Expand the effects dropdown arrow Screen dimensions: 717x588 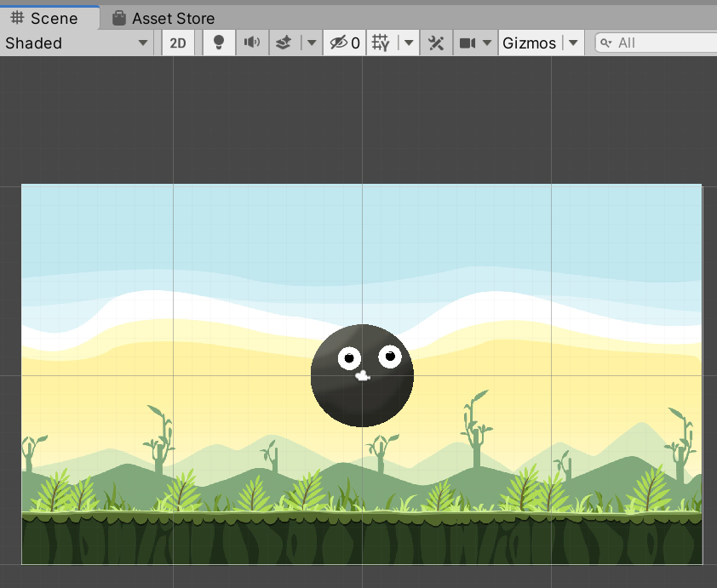(x=311, y=43)
